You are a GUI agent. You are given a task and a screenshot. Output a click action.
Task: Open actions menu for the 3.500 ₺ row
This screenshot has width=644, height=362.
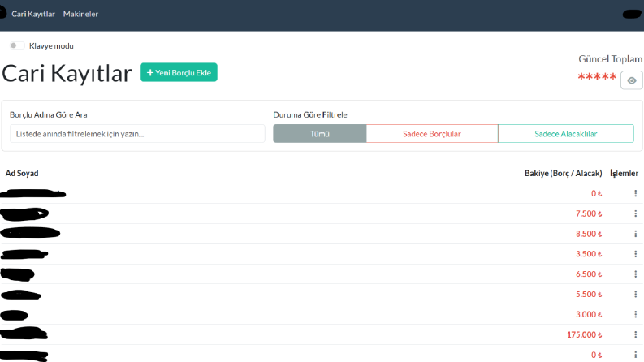[x=635, y=254]
